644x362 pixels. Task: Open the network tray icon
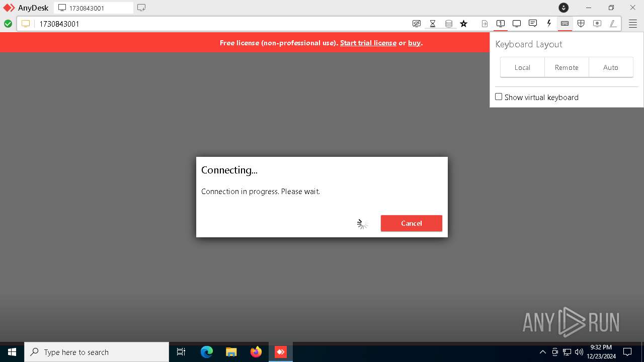[x=567, y=352]
